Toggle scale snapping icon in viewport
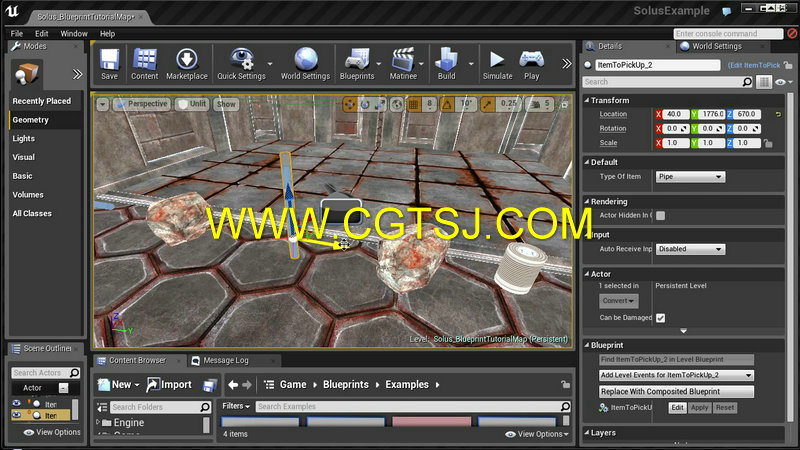 (487, 104)
